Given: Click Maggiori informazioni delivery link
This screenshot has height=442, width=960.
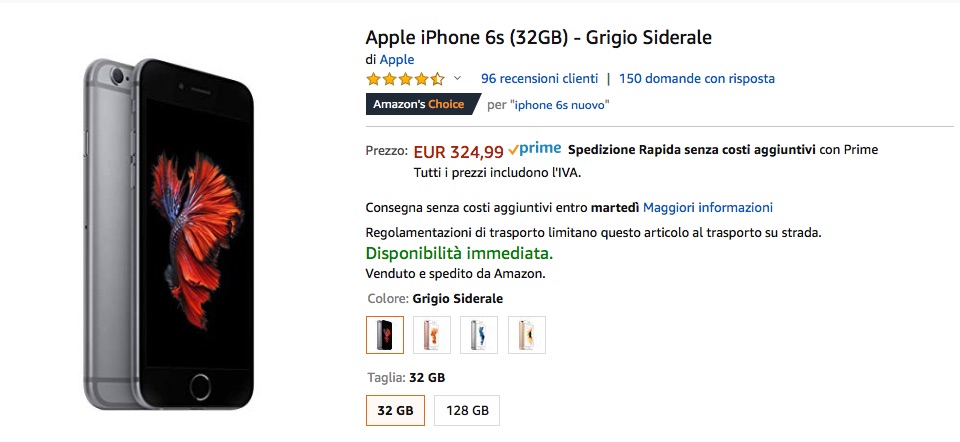Looking at the screenshot, I should pos(708,208).
